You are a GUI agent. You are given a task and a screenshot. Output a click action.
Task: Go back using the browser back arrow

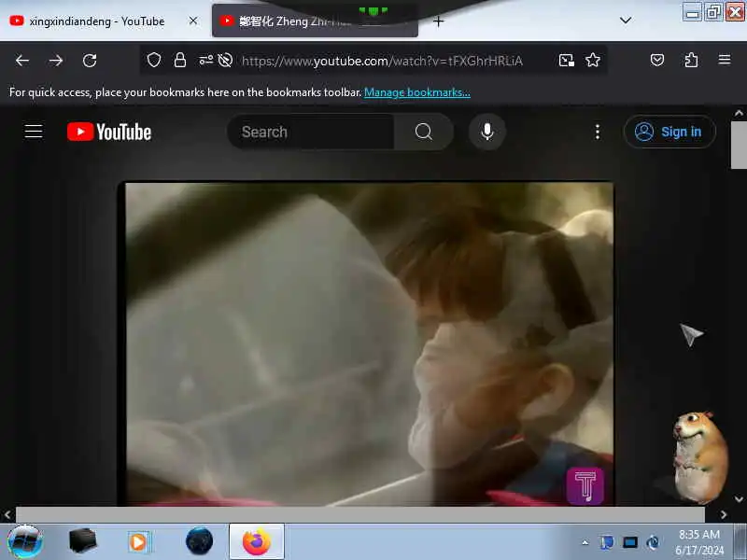(x=22, y=61)
